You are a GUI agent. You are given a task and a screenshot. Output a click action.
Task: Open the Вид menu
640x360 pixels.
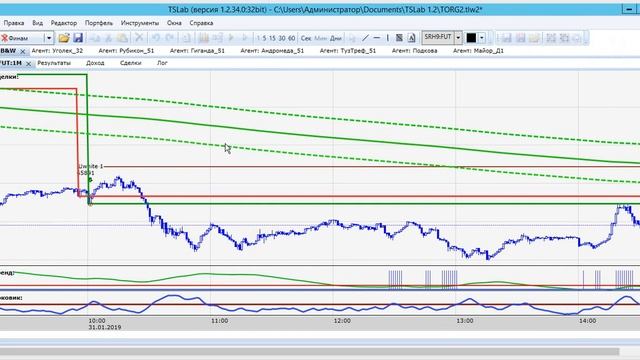pos(38,23)
